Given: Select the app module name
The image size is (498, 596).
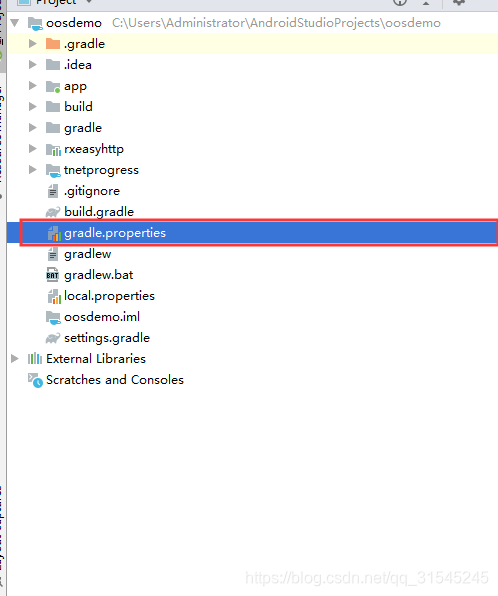Looking at the screenshot, I should coord(75,86).
